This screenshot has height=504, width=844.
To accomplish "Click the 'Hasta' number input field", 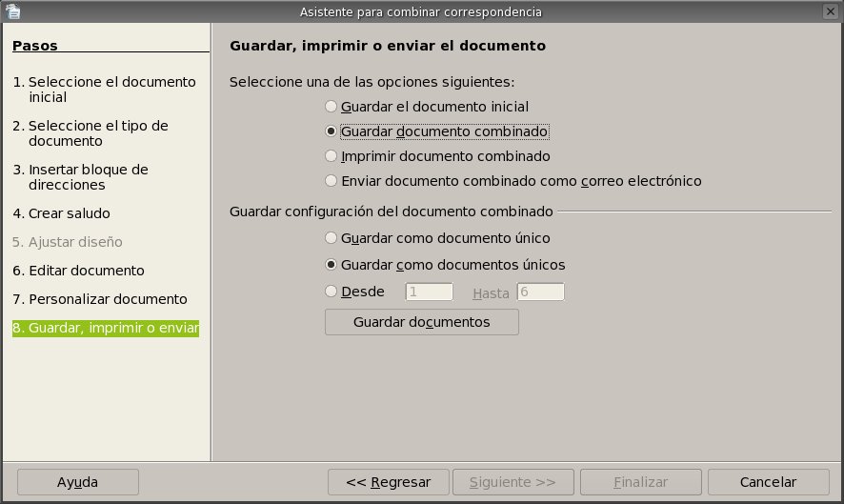I will pyautogui.click(x=540, y=292).
